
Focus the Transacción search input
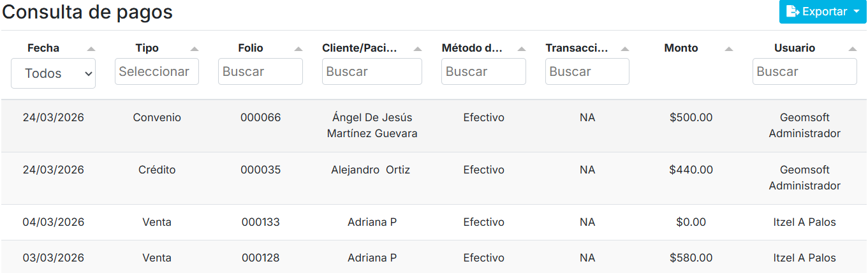pos(587,71)
